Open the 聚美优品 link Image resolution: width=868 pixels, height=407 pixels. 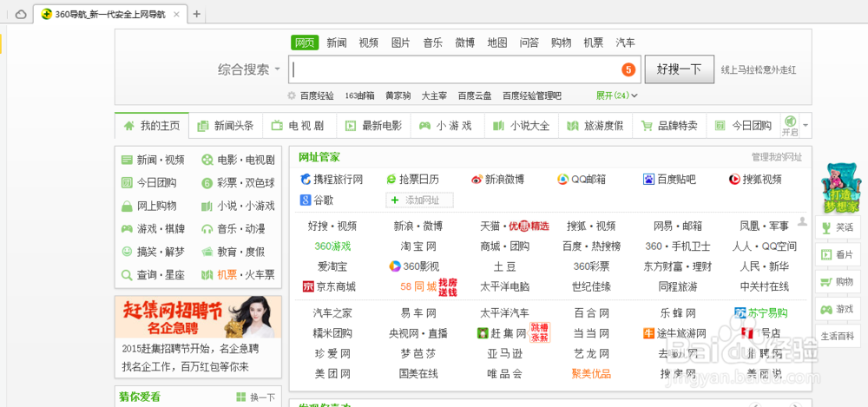click(x=591, y=374)
